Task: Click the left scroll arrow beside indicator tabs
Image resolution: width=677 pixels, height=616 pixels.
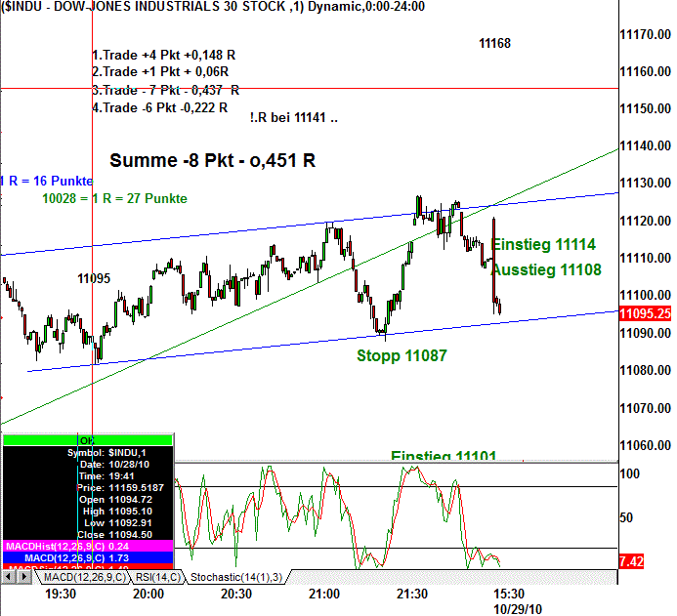Action: (9, 577)
